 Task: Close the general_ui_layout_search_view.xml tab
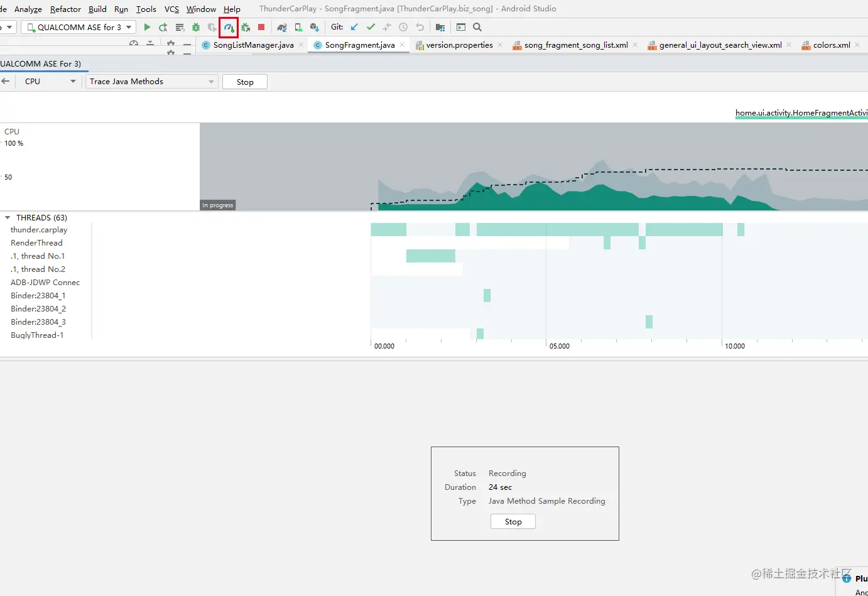(789, 45)
